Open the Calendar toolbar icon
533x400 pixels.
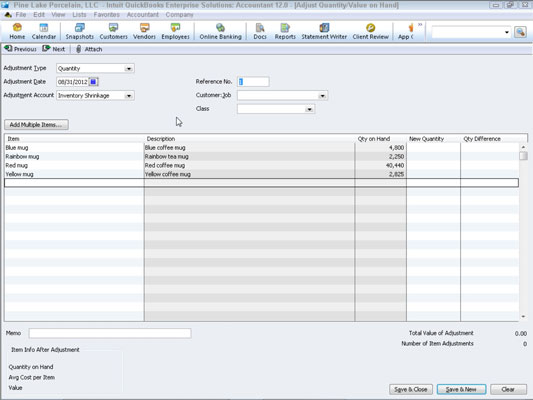[44, 31]
